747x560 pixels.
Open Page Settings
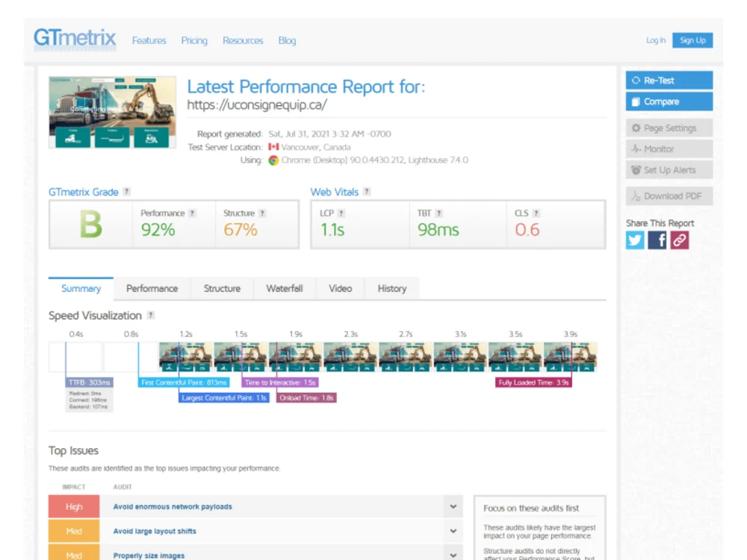pyautogui.click(x=669, y=128)
